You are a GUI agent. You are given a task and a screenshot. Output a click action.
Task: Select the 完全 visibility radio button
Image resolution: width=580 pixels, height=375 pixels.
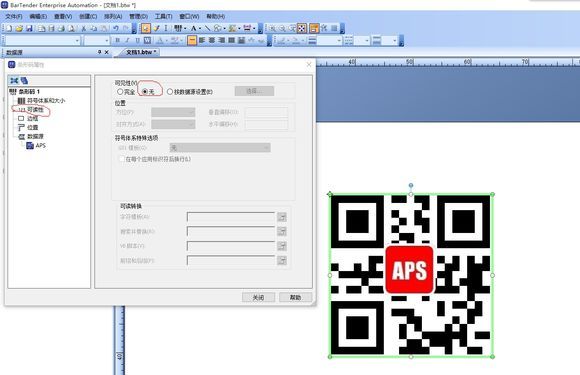tap(120, 91)
